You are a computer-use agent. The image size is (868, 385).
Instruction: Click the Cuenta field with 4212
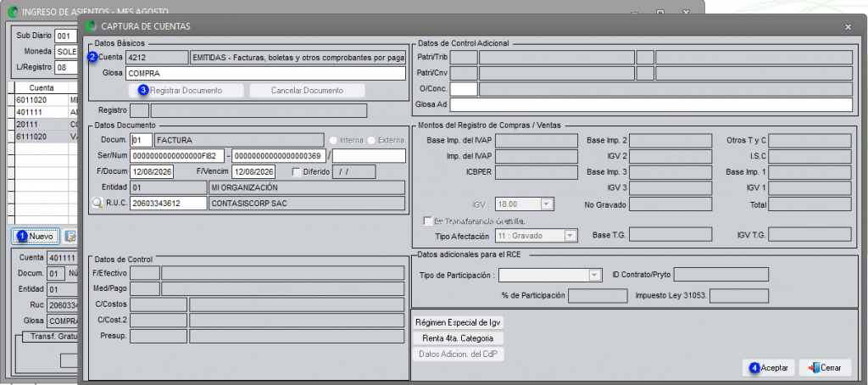[x=157, y=57]
